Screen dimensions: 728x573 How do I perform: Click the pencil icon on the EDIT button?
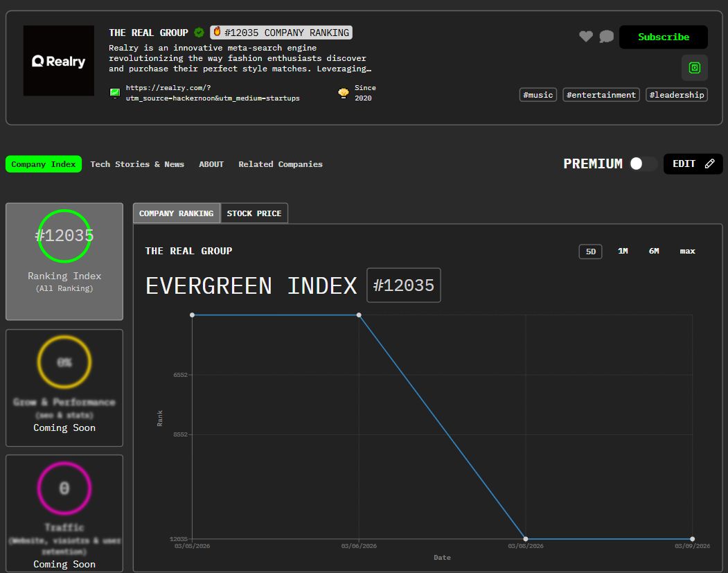[x=709, y=164]
